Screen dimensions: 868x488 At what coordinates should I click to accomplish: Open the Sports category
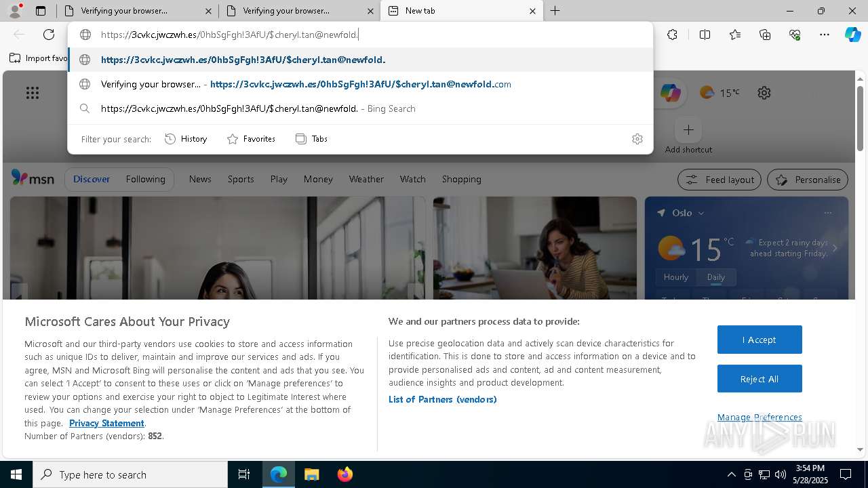[241, 179]
